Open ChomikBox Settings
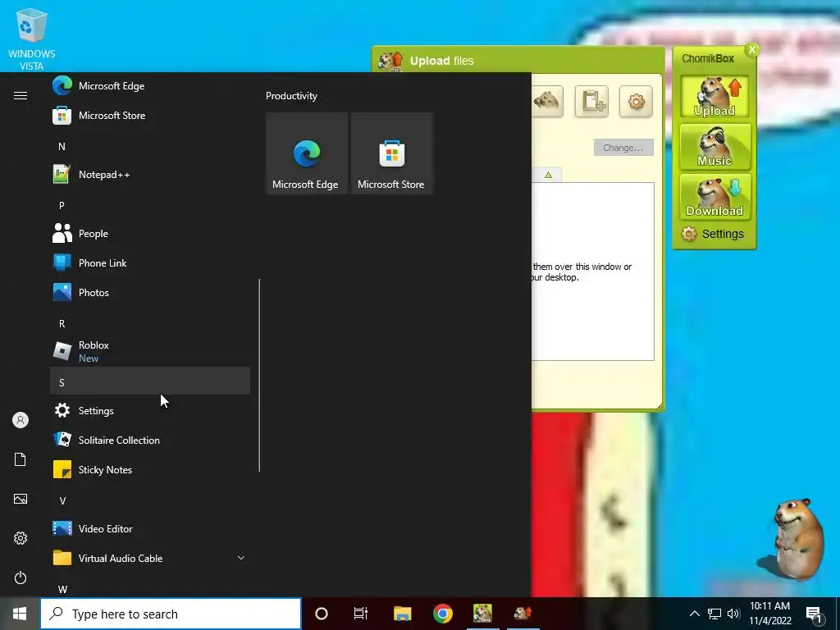 click(713, 234)
